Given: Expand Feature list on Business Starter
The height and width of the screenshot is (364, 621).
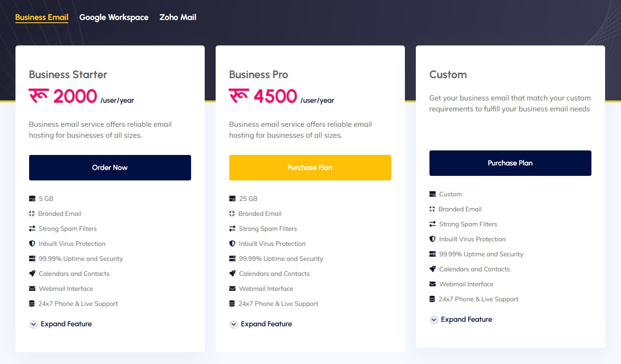Looking at the screenshot, I should [x=61, y=324].
